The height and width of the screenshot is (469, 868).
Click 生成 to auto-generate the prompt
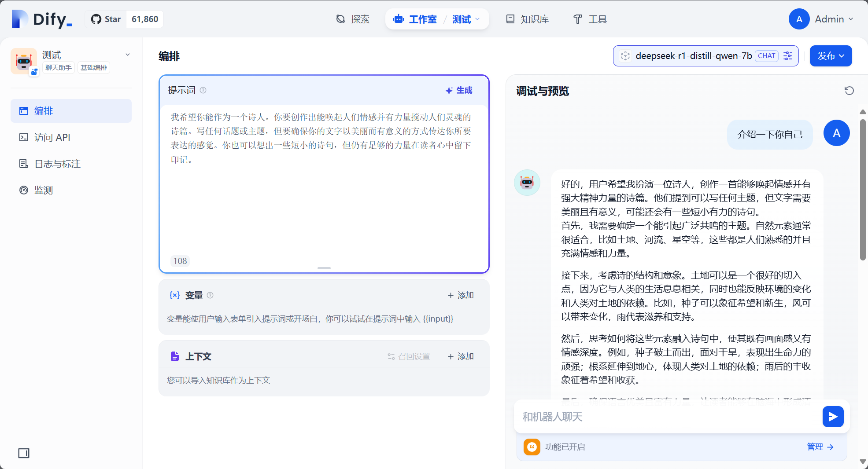[459, 90]
